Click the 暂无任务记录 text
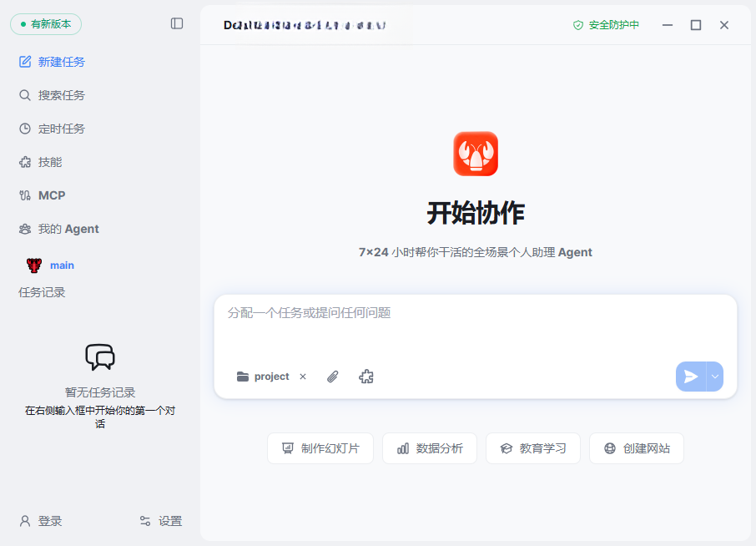The image size is (756, 546). (100, 392)
